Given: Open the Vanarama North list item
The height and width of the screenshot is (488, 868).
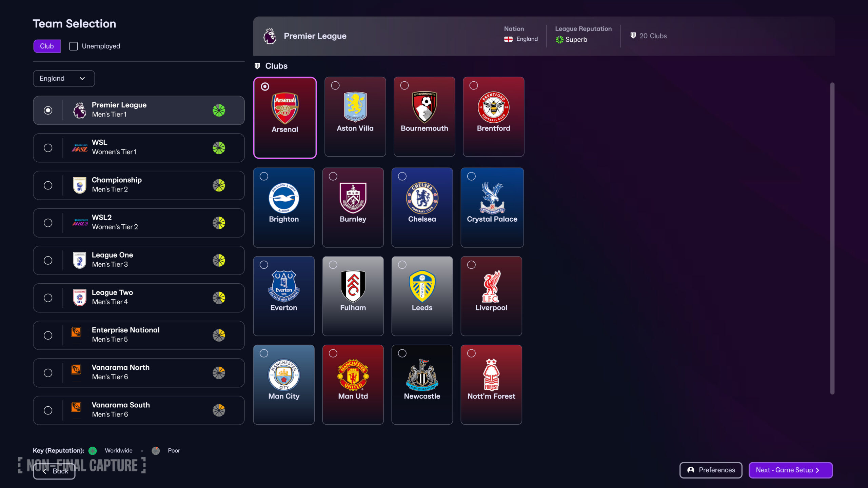Looking at the screenshot, I should tap(139, 373).
